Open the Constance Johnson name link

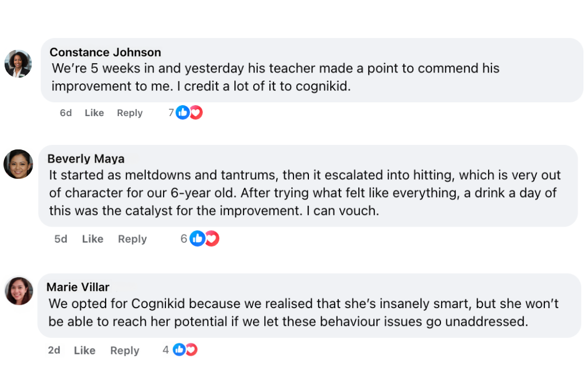[x=105, y=53]
